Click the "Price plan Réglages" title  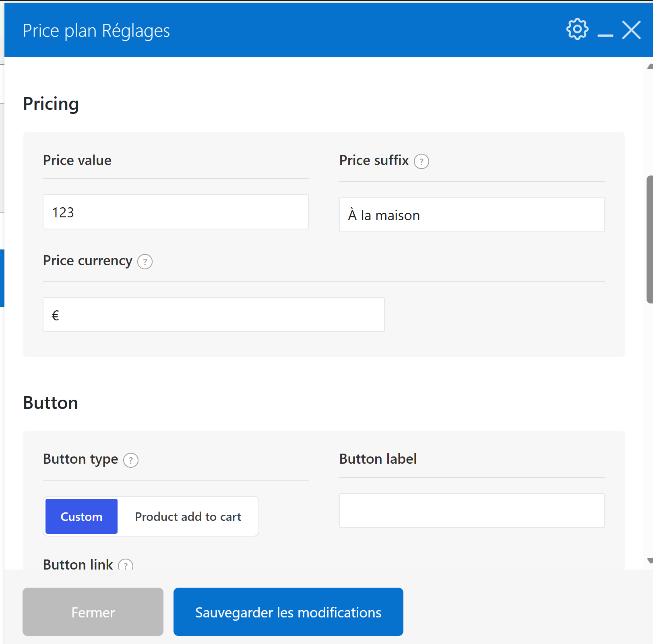(96, 31)
